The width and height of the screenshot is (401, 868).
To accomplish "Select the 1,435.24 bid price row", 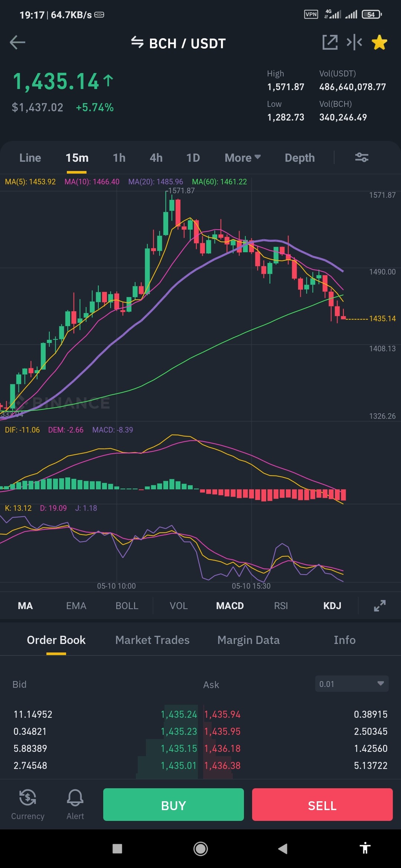I will [105, 714].
